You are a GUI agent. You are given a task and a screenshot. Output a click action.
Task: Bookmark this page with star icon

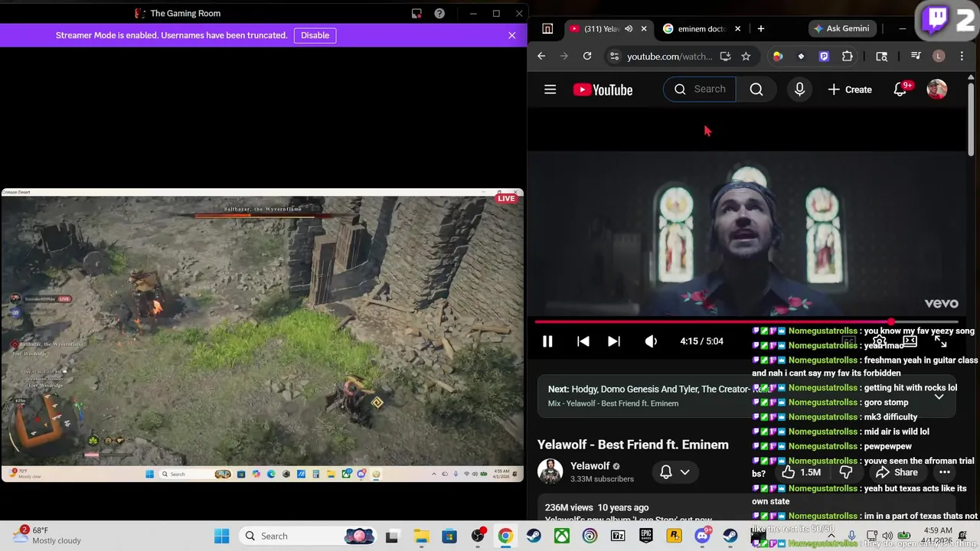746,56
